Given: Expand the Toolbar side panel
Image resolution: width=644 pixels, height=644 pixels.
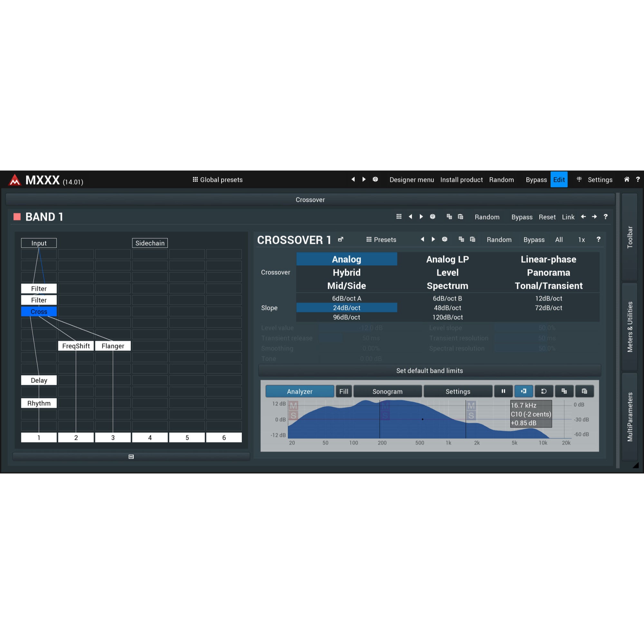Looking at the screenshot, I should [629, 237].
